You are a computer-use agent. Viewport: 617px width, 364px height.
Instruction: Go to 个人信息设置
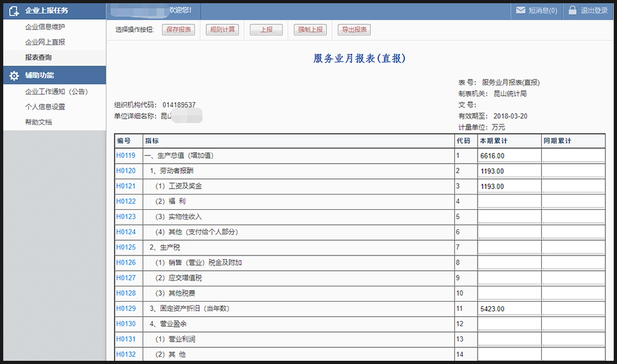coord(45,107)
